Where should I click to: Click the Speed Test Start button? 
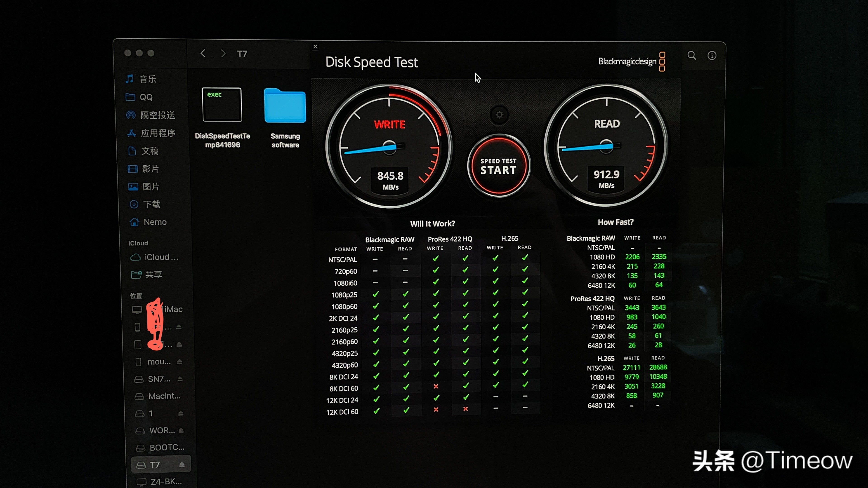[x=498, y=166]
